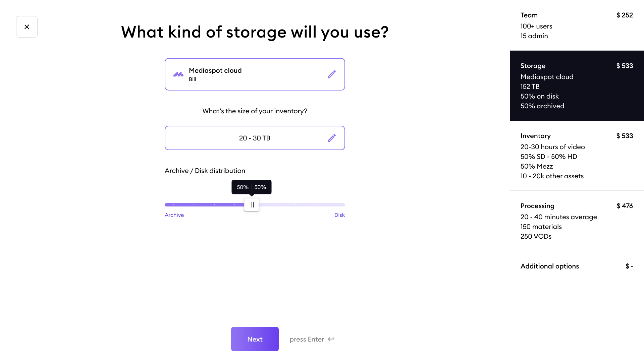The image size is (644, 362).
Task: Click the Mediaspot cloud logo icon
Action: click(x=178, y=74)
